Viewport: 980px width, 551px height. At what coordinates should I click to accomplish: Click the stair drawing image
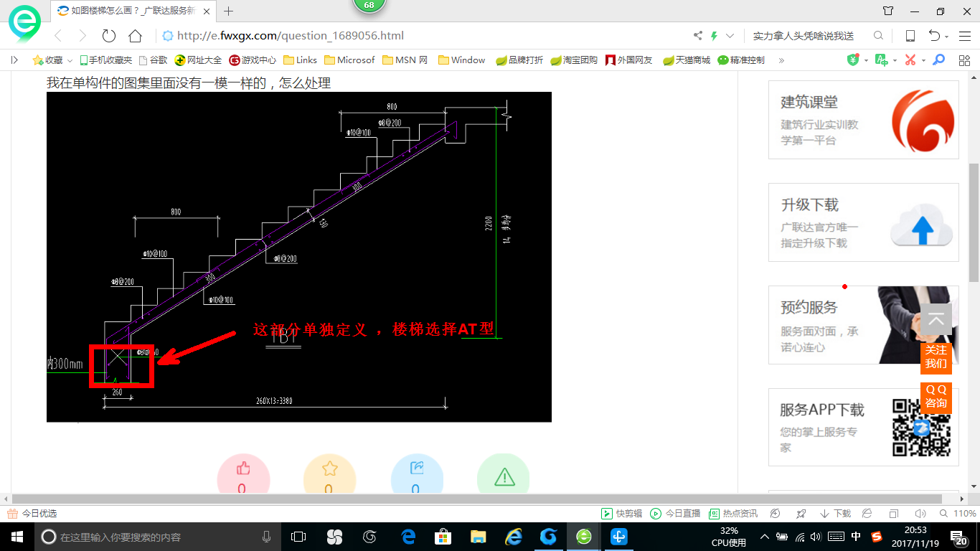[299, 257]
